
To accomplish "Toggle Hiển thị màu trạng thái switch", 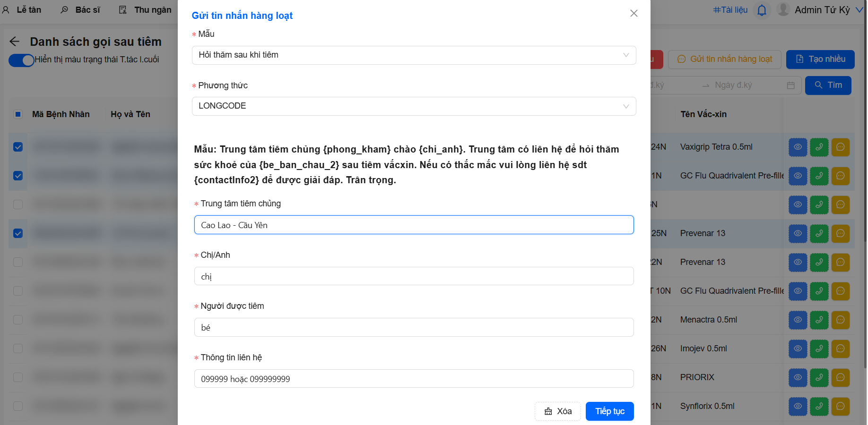I will (x=21, y=60).
